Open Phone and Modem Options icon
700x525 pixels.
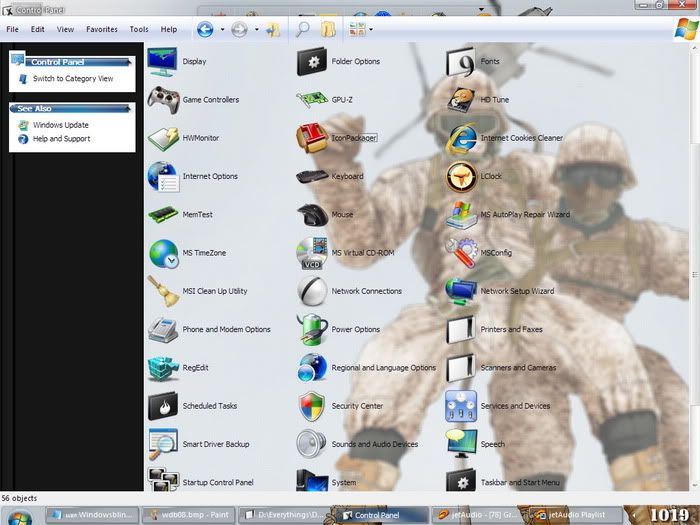(163, 329)
